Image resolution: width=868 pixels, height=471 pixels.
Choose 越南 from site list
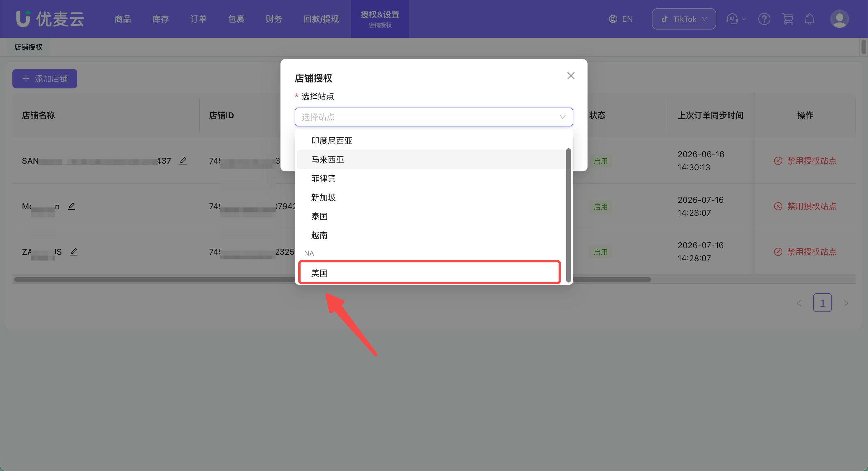coord(431,235)
